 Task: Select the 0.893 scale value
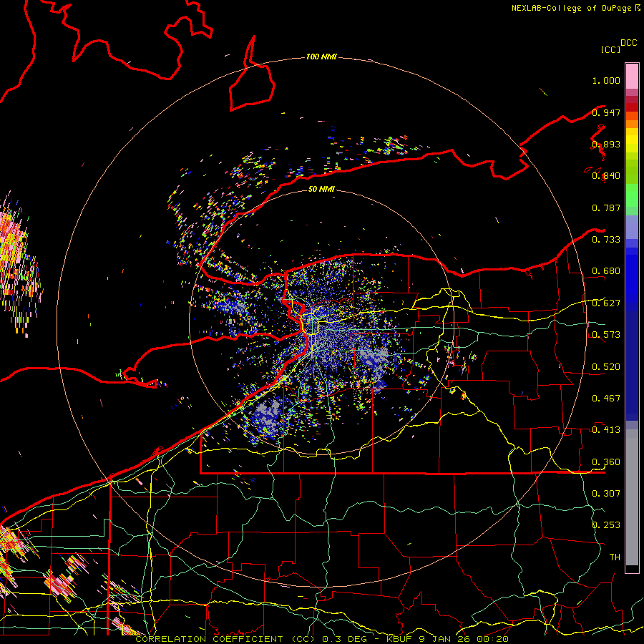pyautogui.click(x=606, y=144)
